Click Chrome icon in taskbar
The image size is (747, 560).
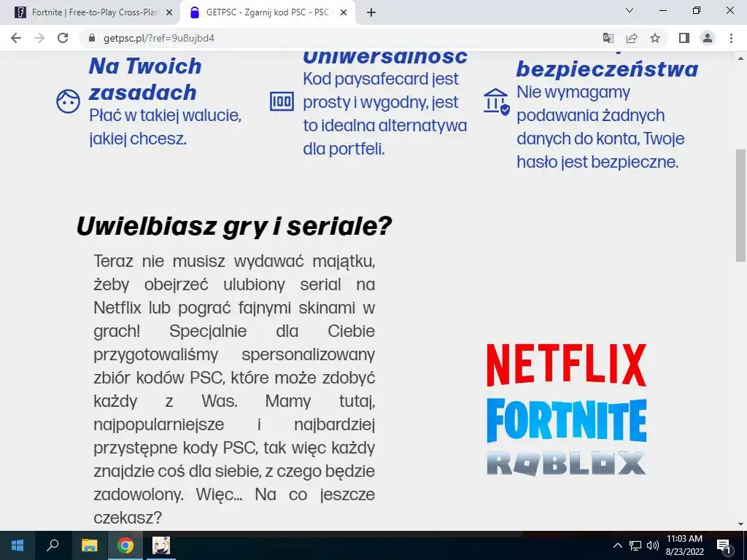coord(125,545)
